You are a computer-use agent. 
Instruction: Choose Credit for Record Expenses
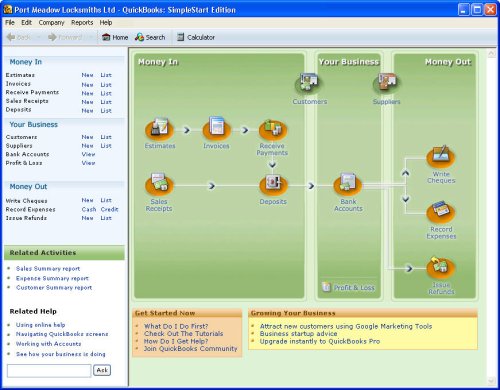(109, 209)
